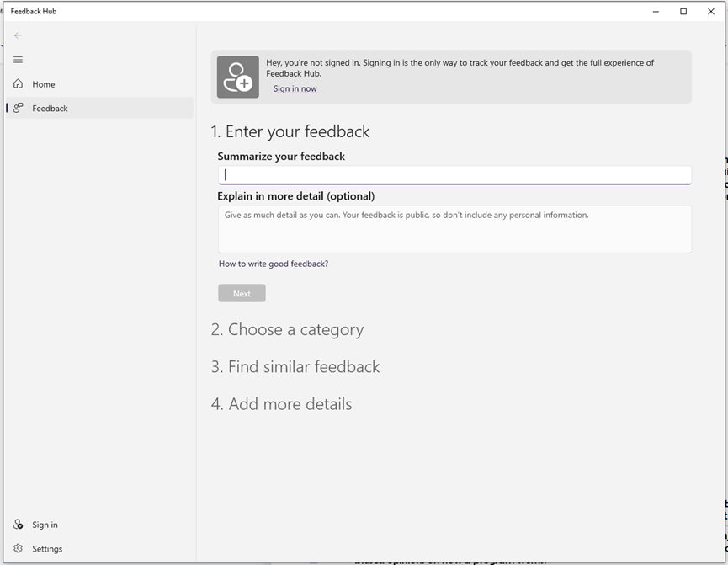The height and width of the screenshot is (565, 728).
Task: Expand the 'Find similar feedback' step
Action: coord(295,367)
